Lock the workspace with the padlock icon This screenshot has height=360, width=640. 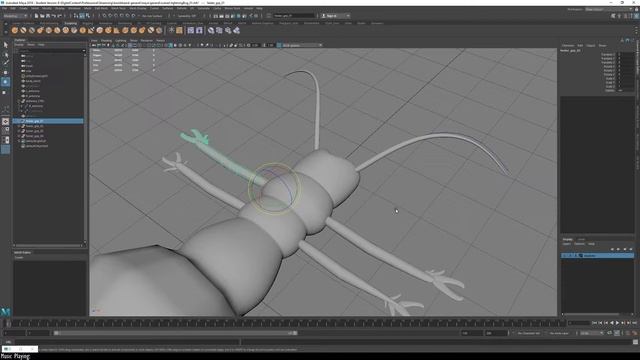[x=637, y=9]
